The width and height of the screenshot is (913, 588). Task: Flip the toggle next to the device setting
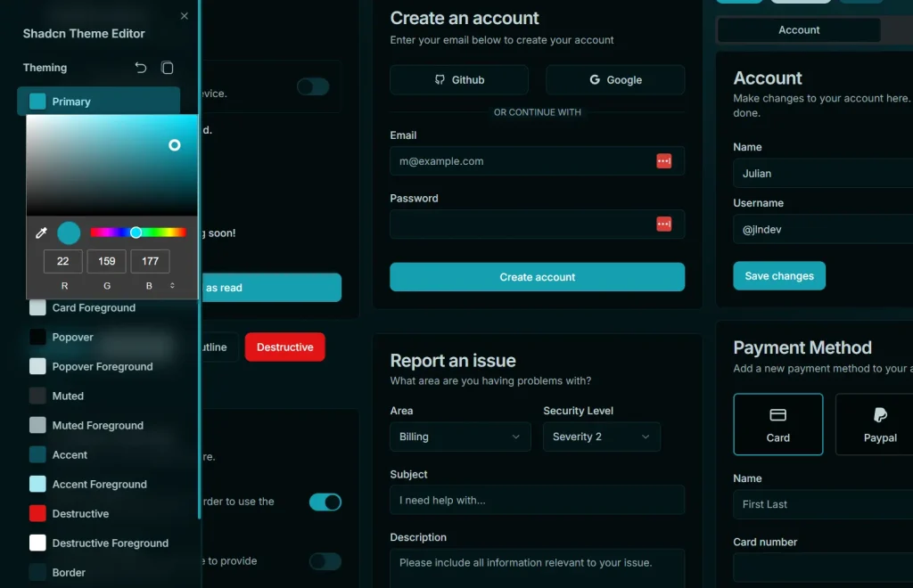point(313,86)
